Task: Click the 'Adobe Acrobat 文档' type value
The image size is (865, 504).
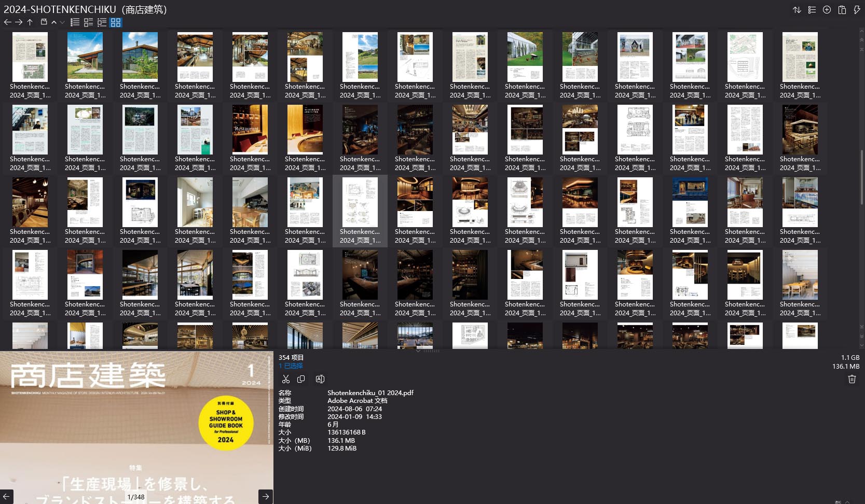Action: tap(358, 400)
